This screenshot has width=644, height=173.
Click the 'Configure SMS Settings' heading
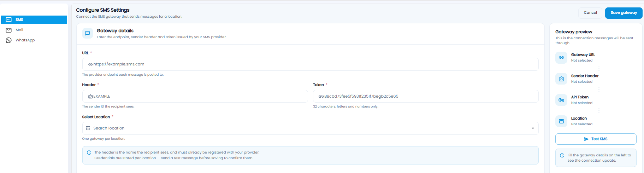point(103,10)
